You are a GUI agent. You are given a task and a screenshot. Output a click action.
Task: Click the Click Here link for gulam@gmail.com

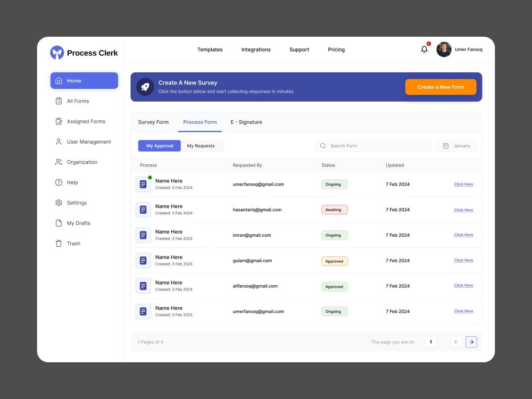click(463, 260)
